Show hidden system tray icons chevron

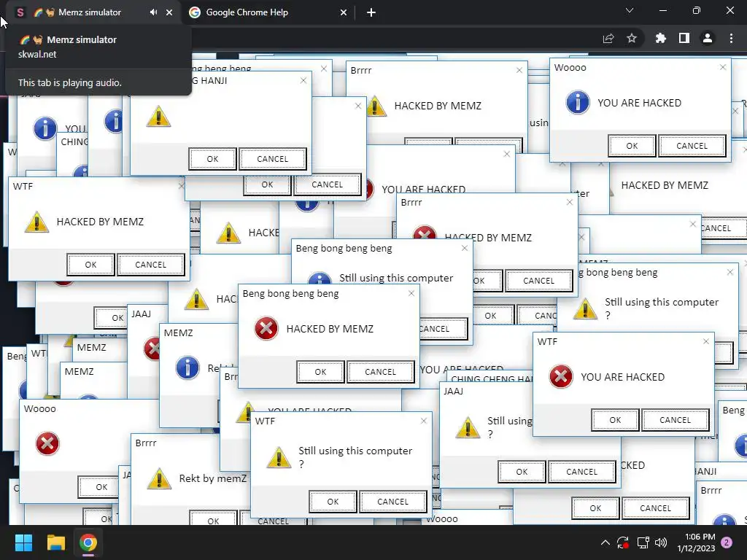click(605, 542)
